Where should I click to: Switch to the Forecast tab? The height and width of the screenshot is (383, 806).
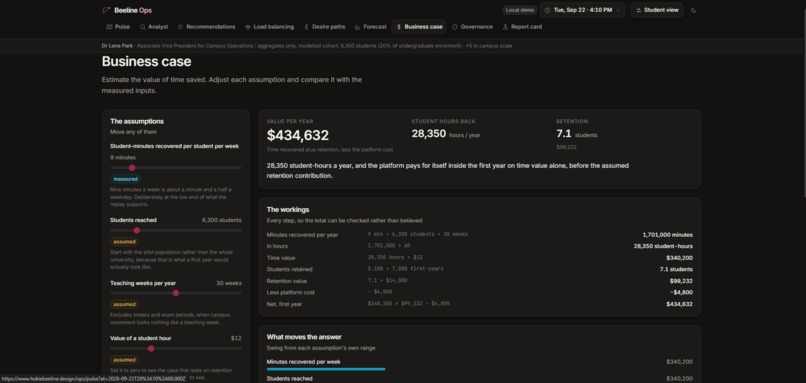pos(370,27)
